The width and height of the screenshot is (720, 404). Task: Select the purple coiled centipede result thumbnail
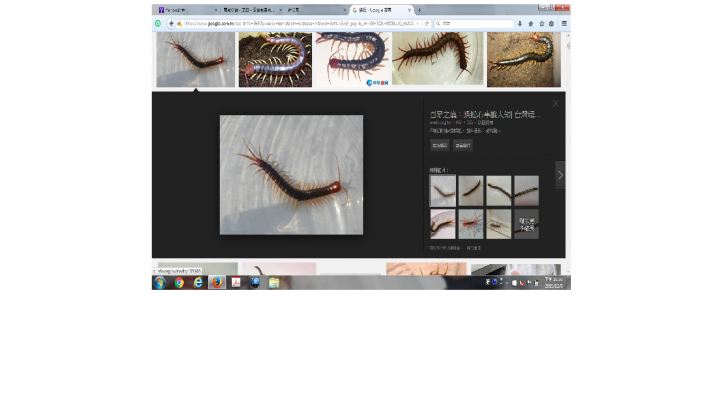[275, 59]
